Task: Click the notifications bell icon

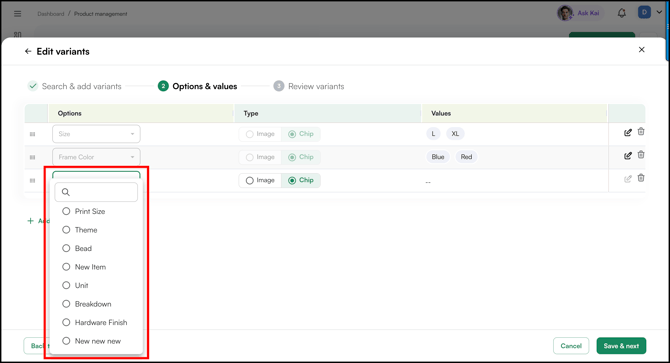Action: click(622, 13)
